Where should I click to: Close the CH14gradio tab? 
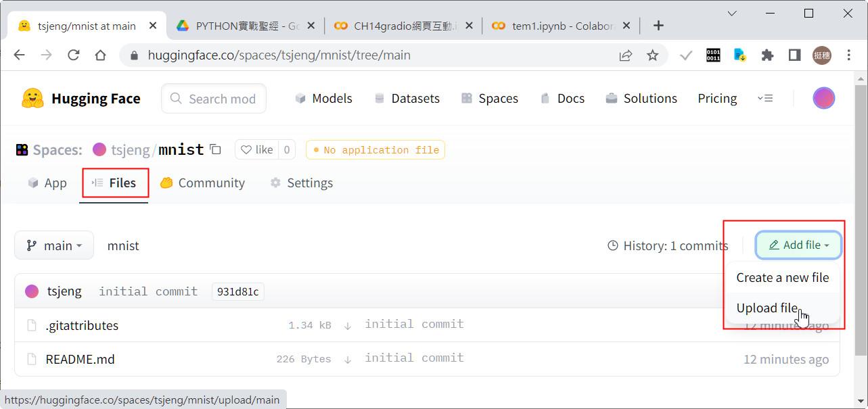(x=468, y=26)
